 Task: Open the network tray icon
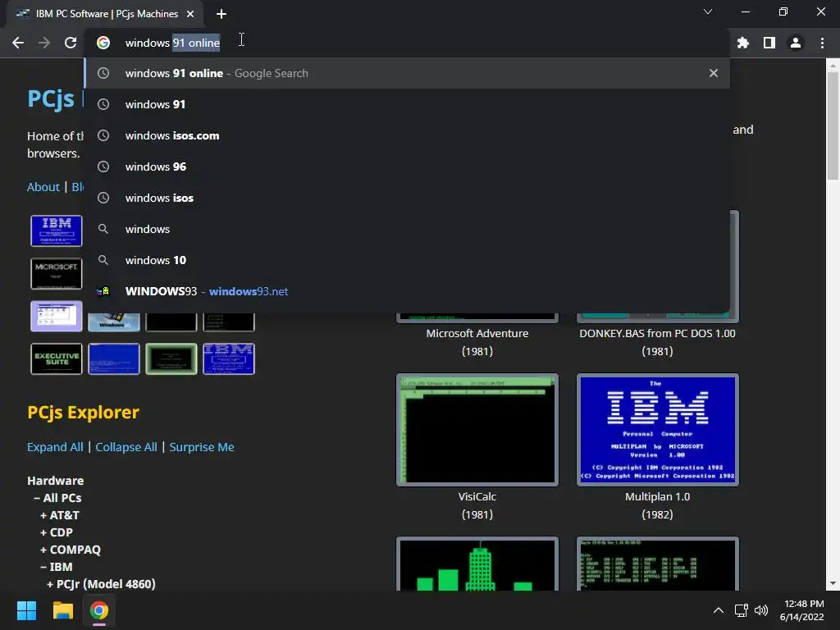click(742, 610)
